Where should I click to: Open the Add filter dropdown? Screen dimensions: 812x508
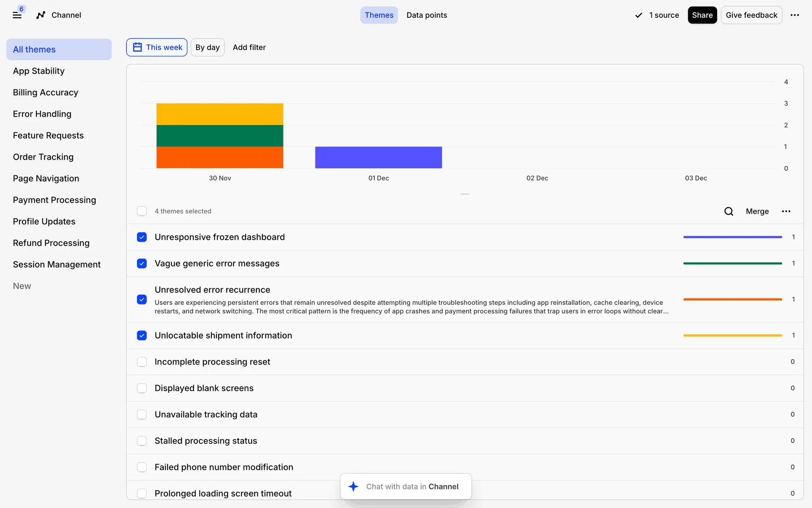(x=249, y=47)
